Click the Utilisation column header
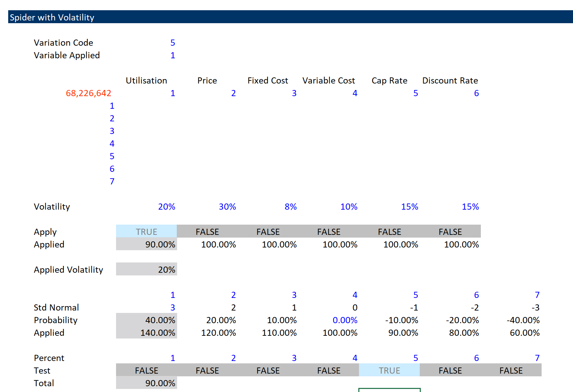This screenshot has width=573, height=392. tap(146, 80)
